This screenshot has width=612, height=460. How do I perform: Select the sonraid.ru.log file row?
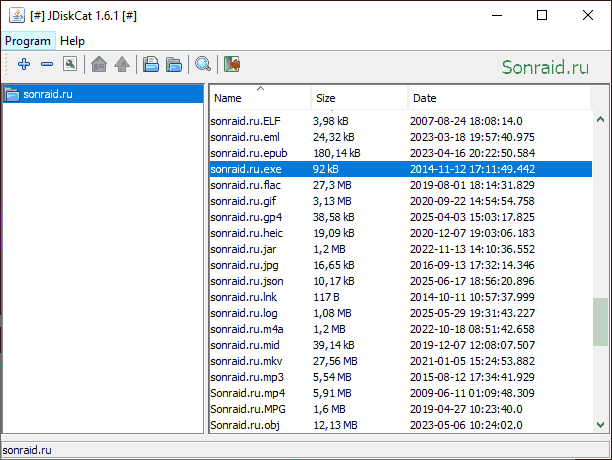tap(401, 313)
